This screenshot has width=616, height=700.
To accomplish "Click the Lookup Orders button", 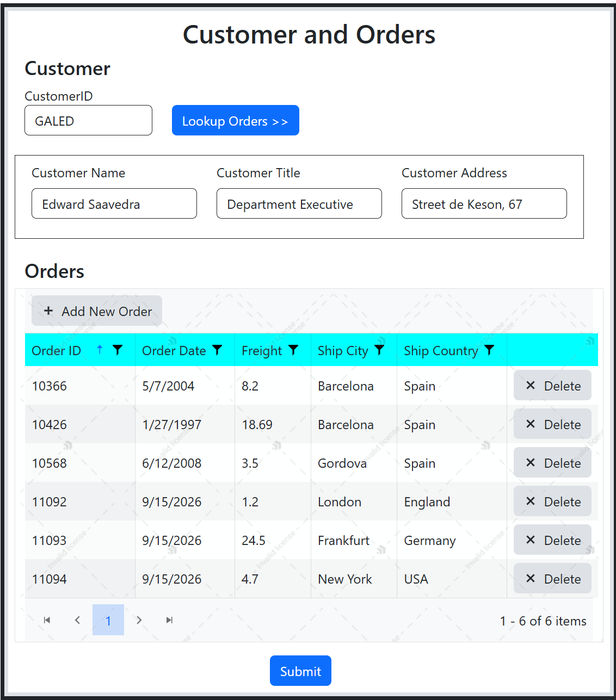I will coord(236,120).
